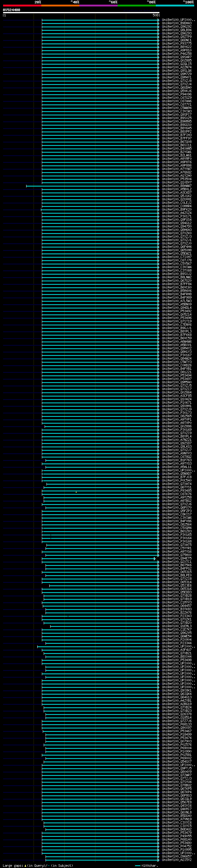Click the purple ~60% legend segment
Viewport: 197px width, 868px height.
click(x=98, y=6)
